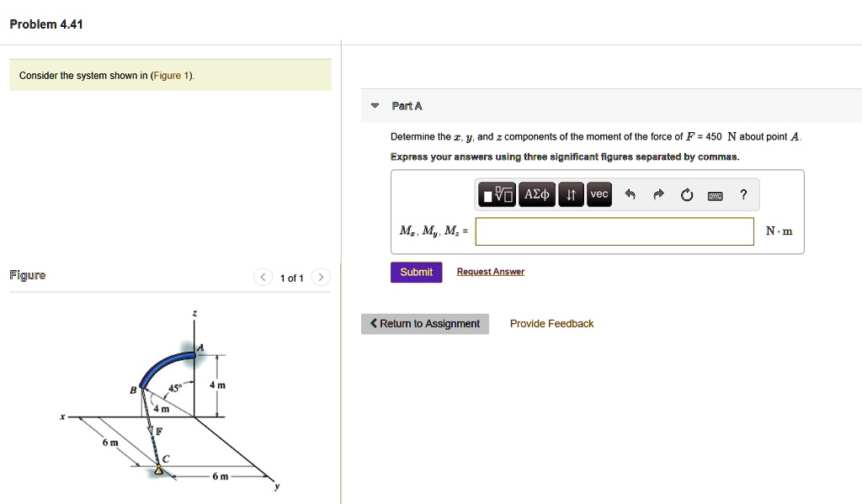Open the Greek symbols AΣφ palette
Screen dimensions: 862x504
(x=536, y=194)
